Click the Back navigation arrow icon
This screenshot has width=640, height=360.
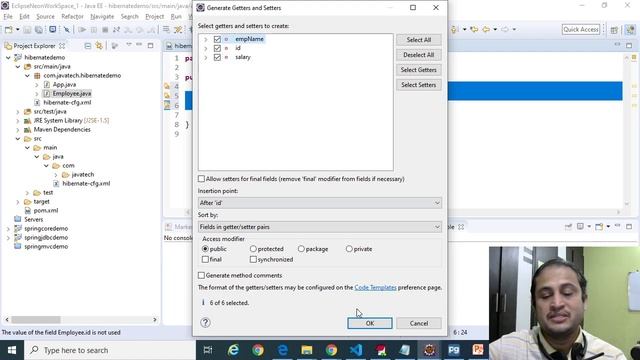[486, 29]
